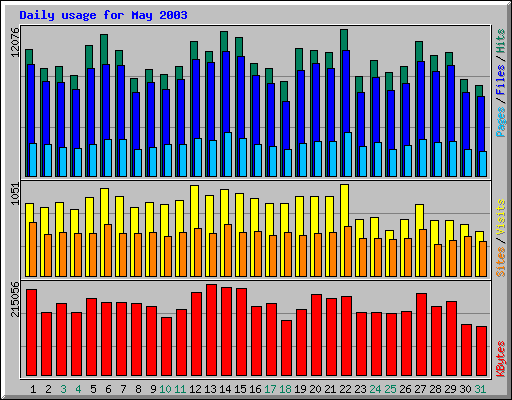Select green weekend day label 11
Image resolution: width=512 pixels, height=400 pixels.
pos(180,389)
